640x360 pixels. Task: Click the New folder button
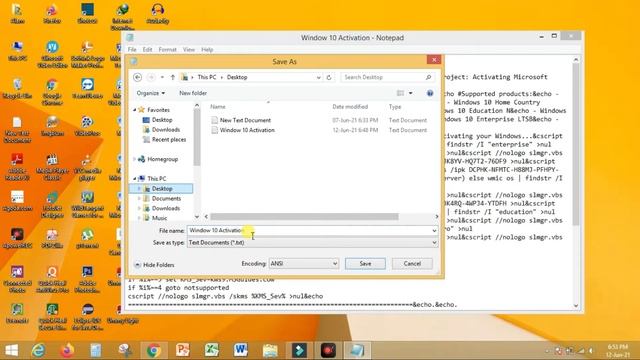[193, 93]
